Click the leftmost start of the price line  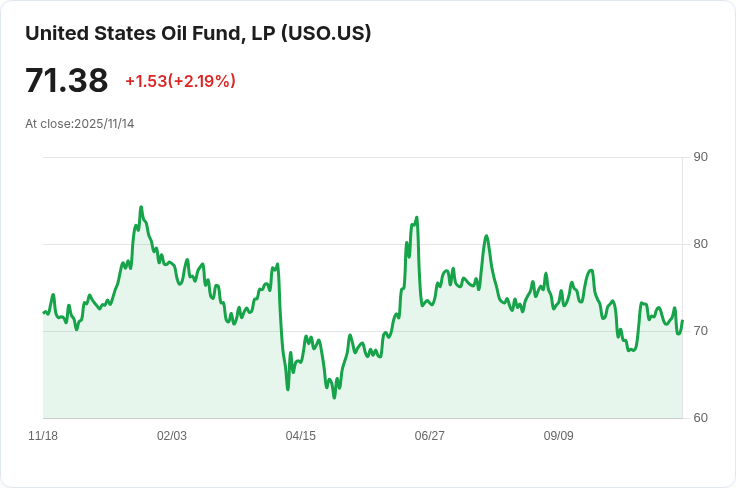point(44,313)
